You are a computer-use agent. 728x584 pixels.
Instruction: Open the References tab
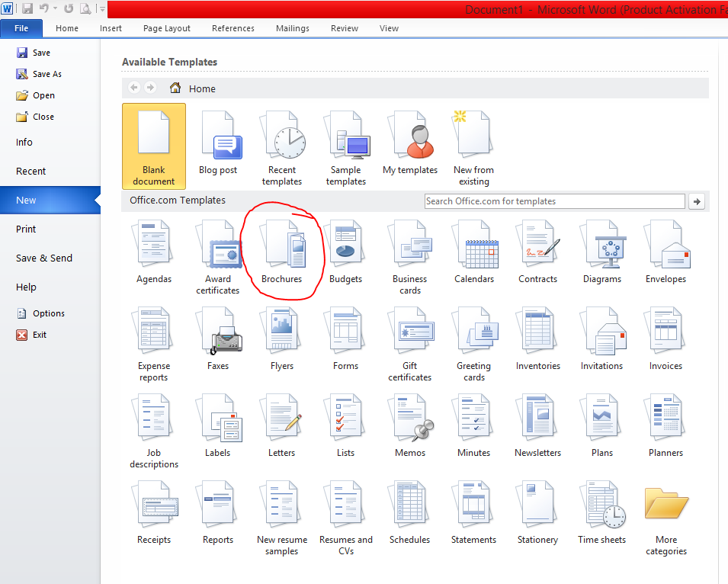pos(233,28)
